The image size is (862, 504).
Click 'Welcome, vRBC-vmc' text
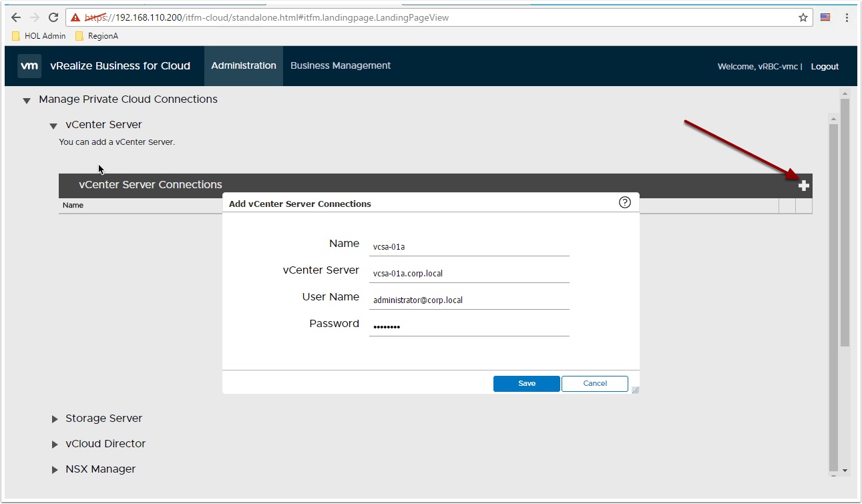[758, 67]
